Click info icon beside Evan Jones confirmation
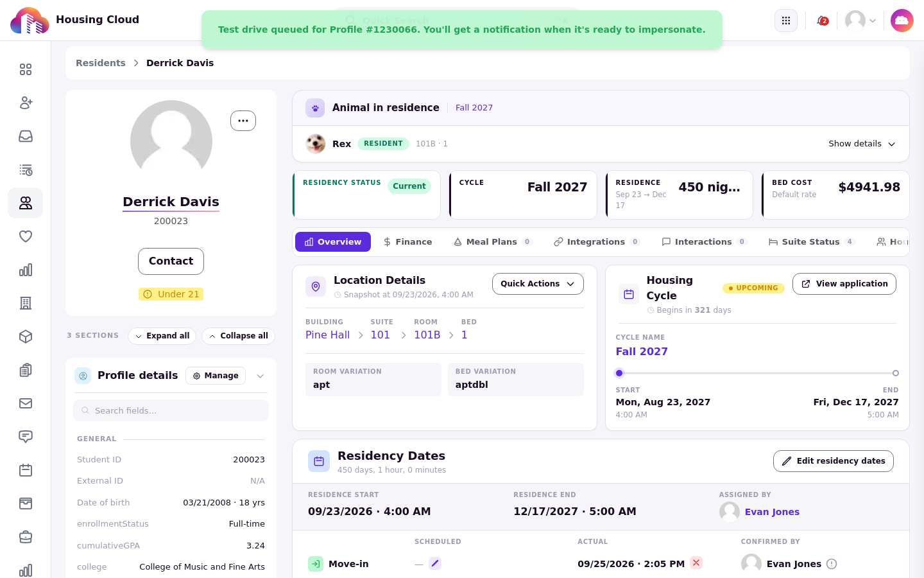The height and width of the screenshot is (578, 924). 832,564
